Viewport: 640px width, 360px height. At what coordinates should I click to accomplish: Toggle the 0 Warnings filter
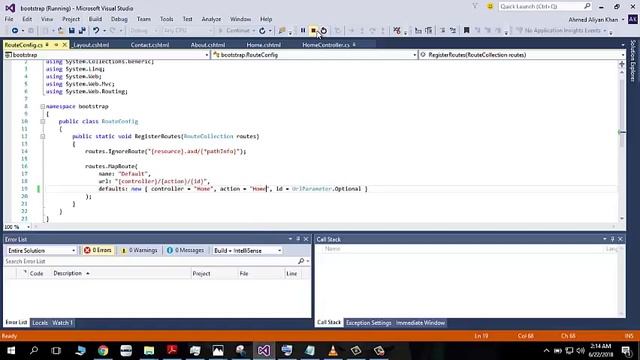pyautogui.click(x=139, y=250)
